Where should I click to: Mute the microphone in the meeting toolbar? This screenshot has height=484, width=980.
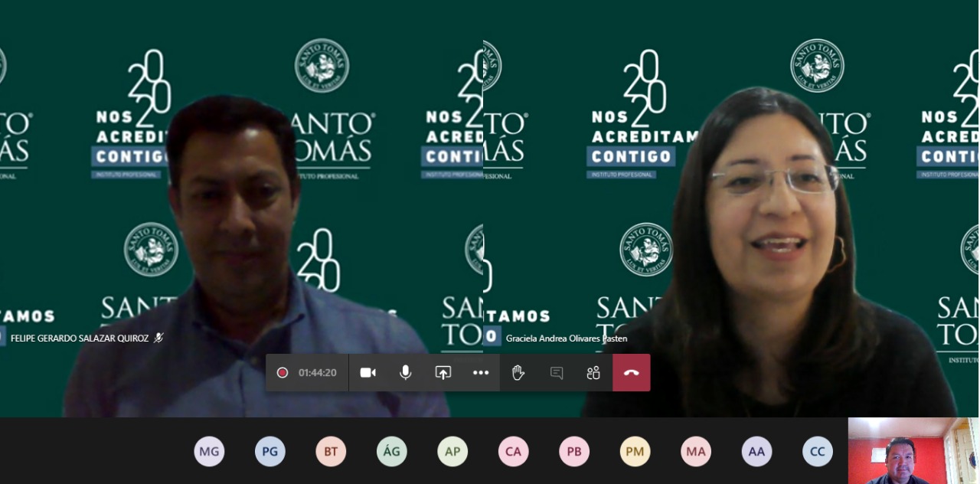coord(406,373)
